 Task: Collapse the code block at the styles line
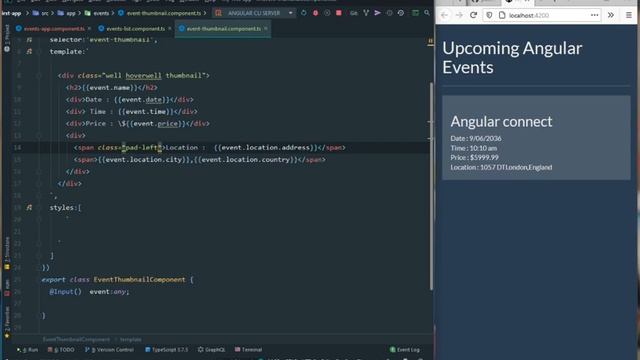[x=39, y=208]
